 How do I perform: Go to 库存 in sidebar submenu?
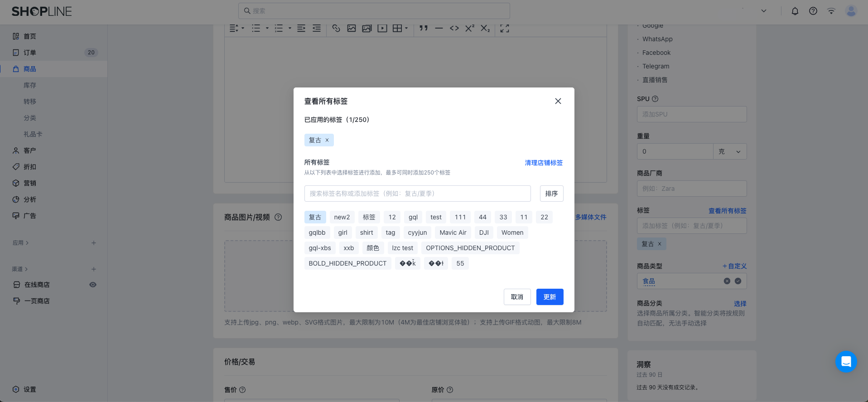pos(30,85)
